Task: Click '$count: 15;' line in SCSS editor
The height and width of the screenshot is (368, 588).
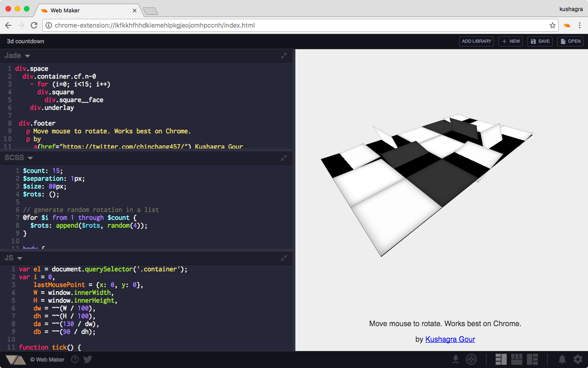Action: 43,171
